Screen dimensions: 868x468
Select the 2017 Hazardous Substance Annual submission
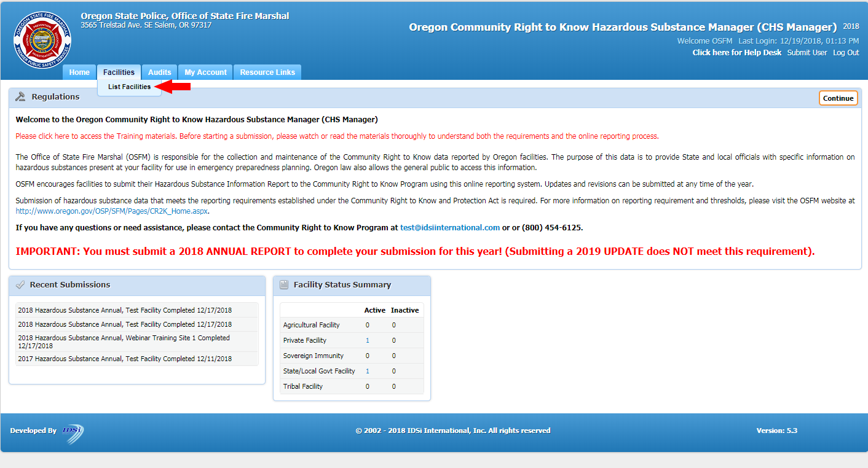pyautogui.click(x=136, y=359)
